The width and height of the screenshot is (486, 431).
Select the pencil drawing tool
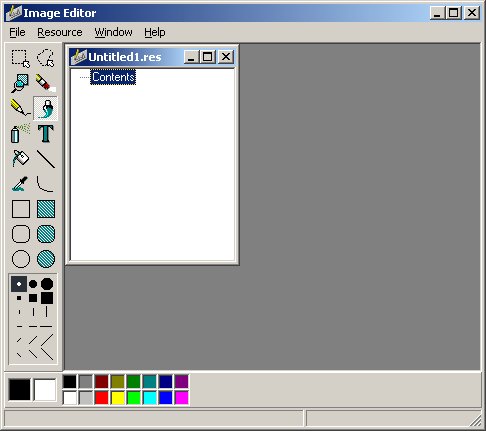tap(21, 108)
